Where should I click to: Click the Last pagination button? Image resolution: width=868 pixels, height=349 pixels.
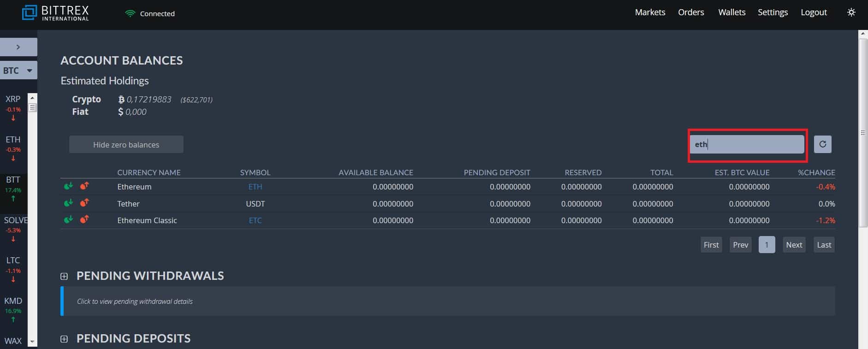pyautogui.click(x=824, y=245)
